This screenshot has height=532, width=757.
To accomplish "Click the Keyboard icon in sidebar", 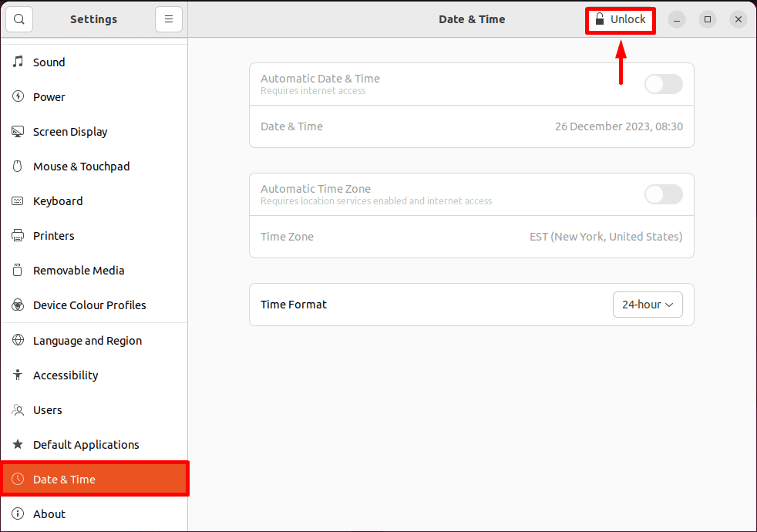I will click(x=18, y=200).
